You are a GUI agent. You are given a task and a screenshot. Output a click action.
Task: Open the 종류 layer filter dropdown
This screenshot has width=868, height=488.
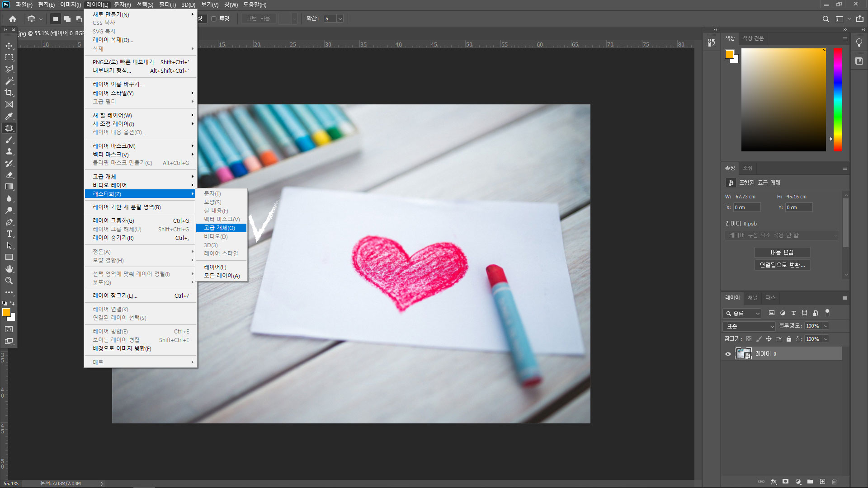(742, 313)
